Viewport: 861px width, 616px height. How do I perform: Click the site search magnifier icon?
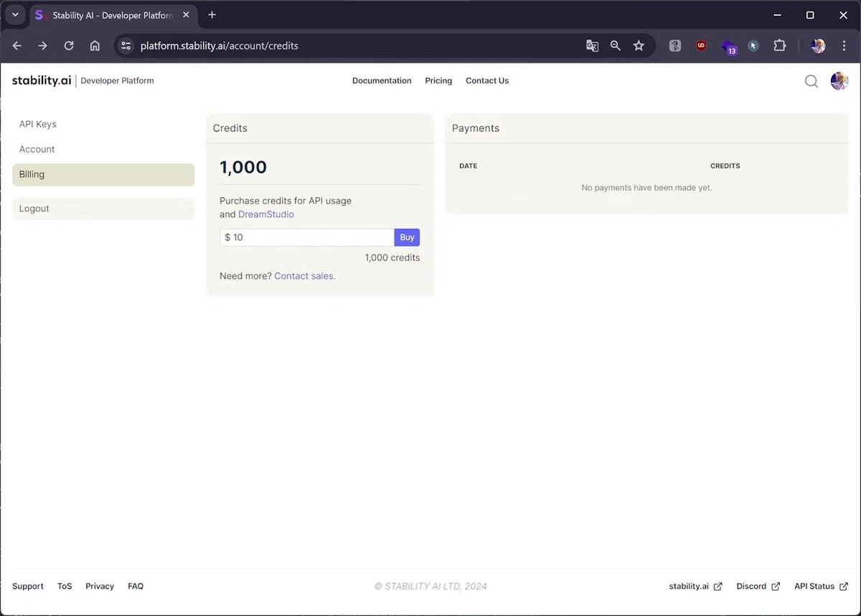[x=811, y=81]
